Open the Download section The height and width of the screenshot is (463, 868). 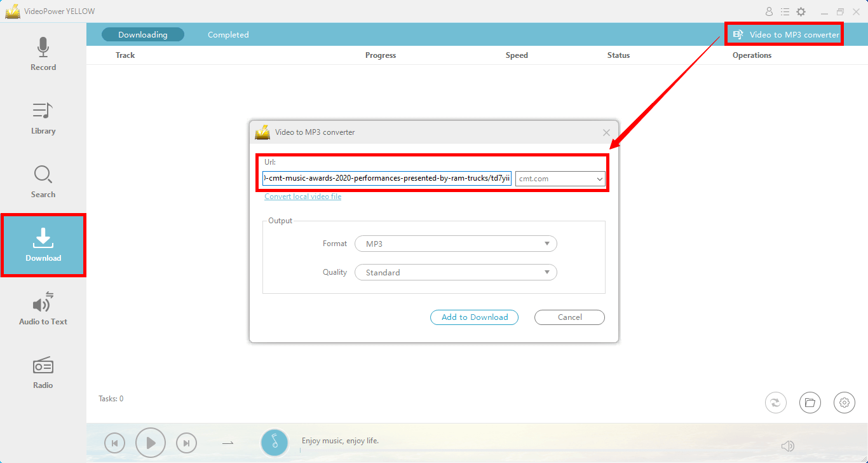click(43, 245)
